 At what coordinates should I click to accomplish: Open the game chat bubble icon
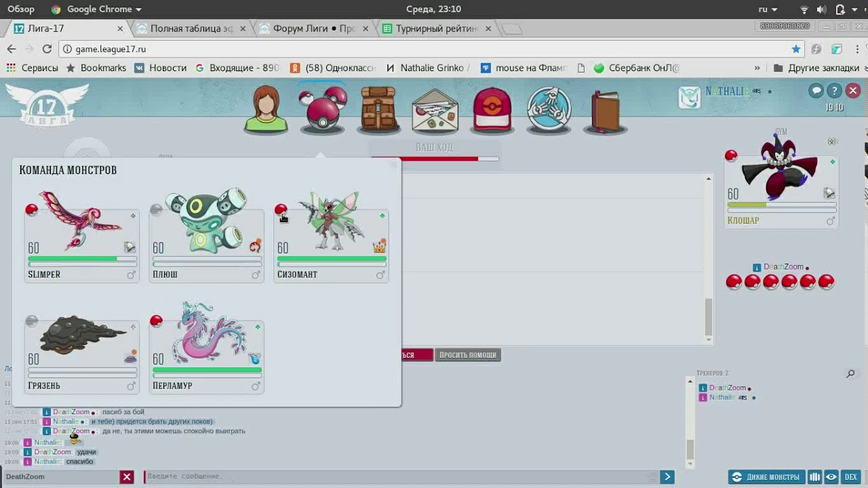(816, 91)
